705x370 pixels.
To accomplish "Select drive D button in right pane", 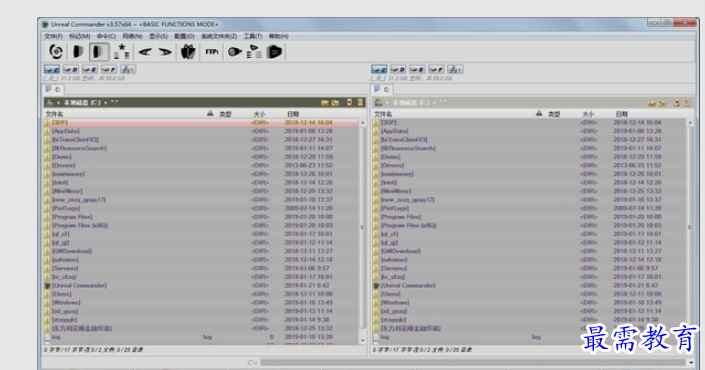I will (x=398, y=69).
